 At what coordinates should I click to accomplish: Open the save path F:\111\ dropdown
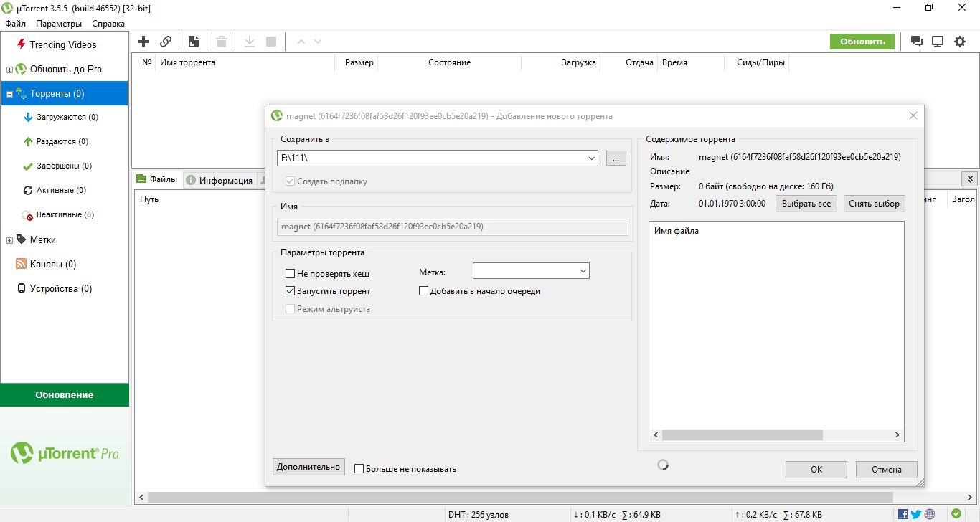(x=592, y=158)
